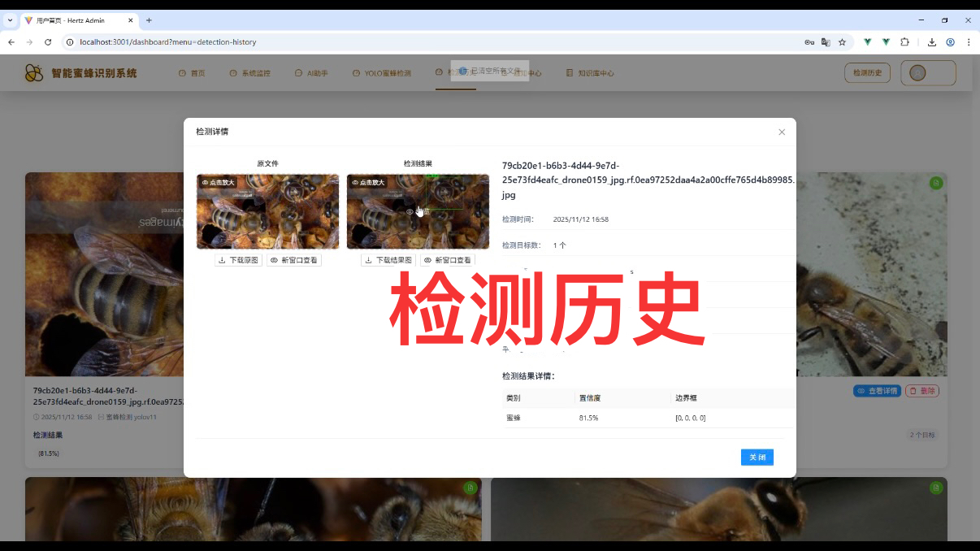Click the green badge icon on bottom-right bee card
The height and width of the screenshot is (551, 980).
936,488
